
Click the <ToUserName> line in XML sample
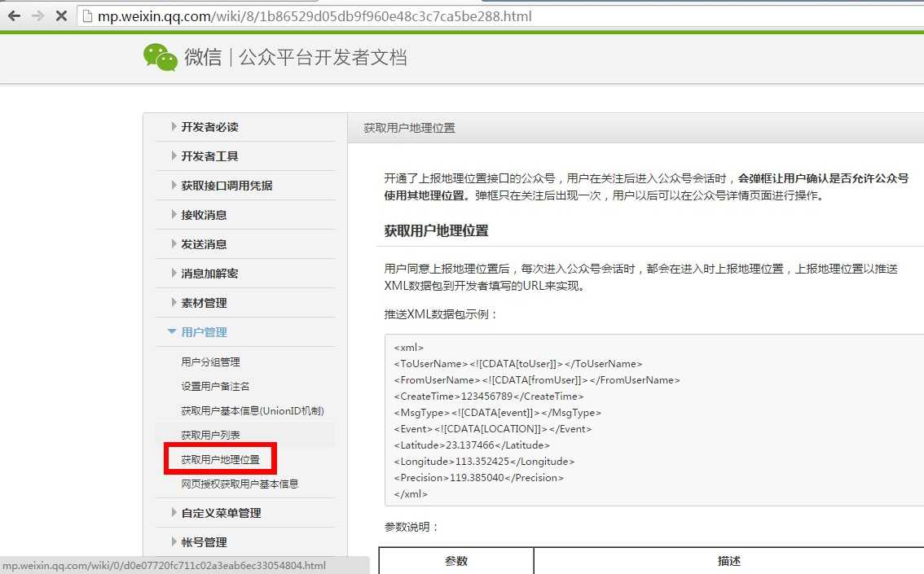(x=518, y=364)
